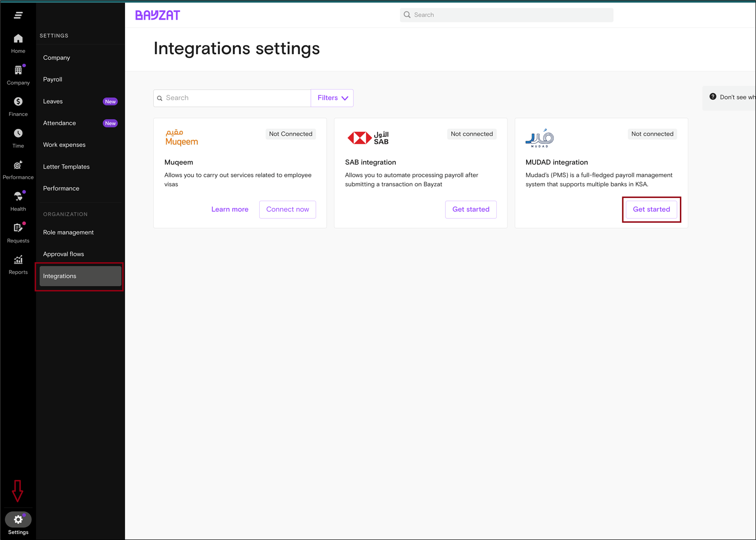Go to Approval flows
Image resolution: width=756 pixels, height=540 pixels.
(x=64, y=254)
